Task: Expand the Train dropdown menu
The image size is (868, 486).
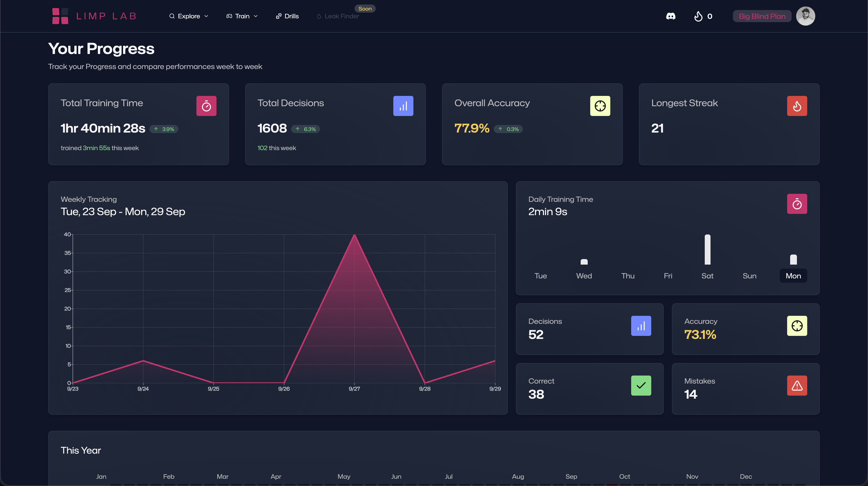Action: pos(242,16)
